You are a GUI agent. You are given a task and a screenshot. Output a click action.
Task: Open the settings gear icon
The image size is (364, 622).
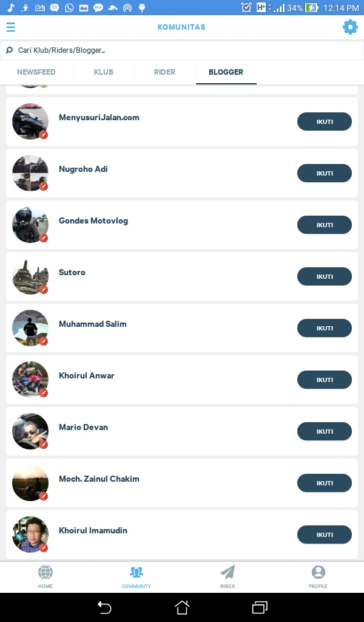350,27
